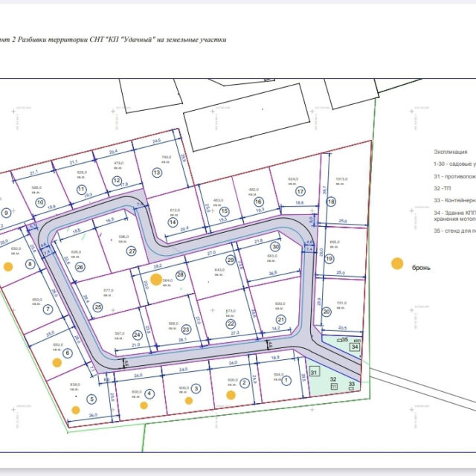Click orange reservation dot on plot 4
The height and width of the screenshot is (476, 476).
[x=144, y=405]
